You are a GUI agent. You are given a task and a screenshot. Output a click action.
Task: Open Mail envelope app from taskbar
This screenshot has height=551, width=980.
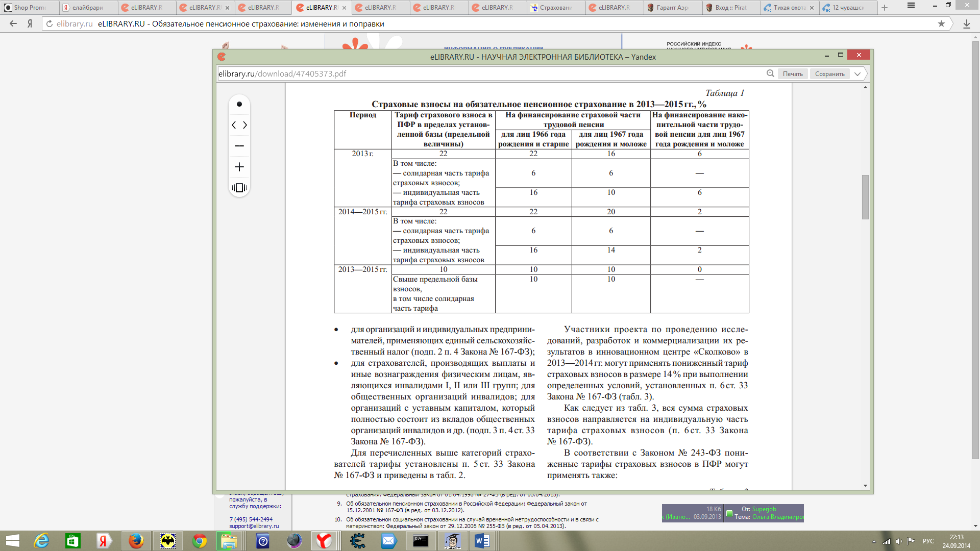click(389, 541)
